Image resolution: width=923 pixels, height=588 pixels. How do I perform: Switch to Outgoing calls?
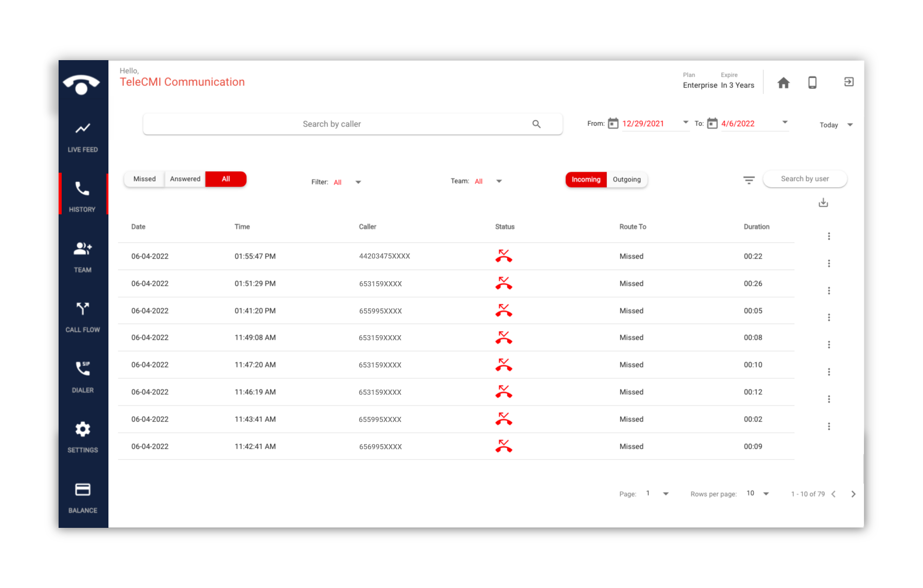[626, 179]
